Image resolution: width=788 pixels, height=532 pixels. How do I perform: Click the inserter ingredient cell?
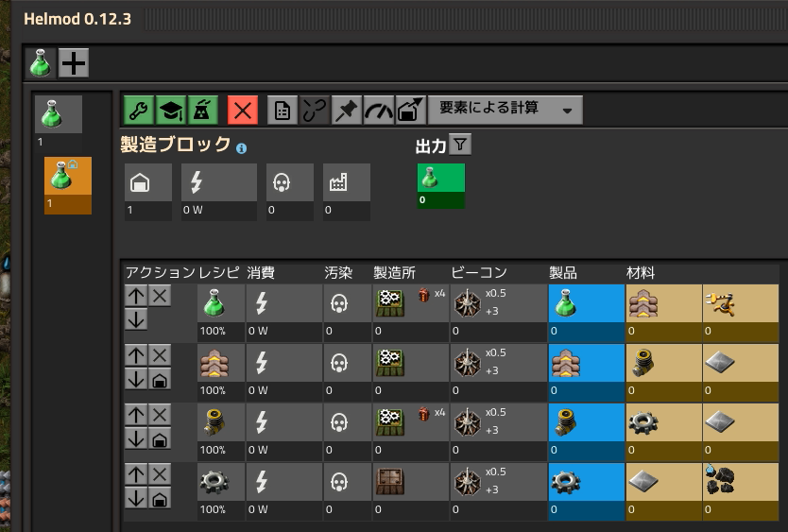coord(740,313)
